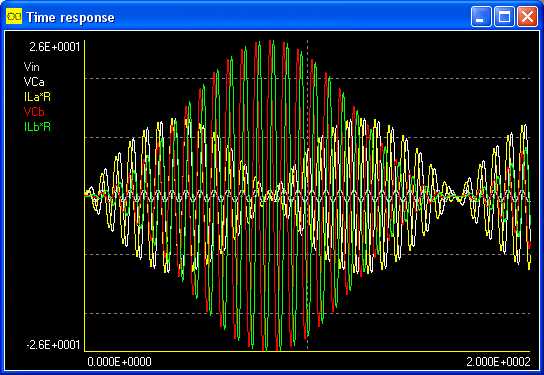
Task: Maximize the Time response window
Action: (504, 16)
